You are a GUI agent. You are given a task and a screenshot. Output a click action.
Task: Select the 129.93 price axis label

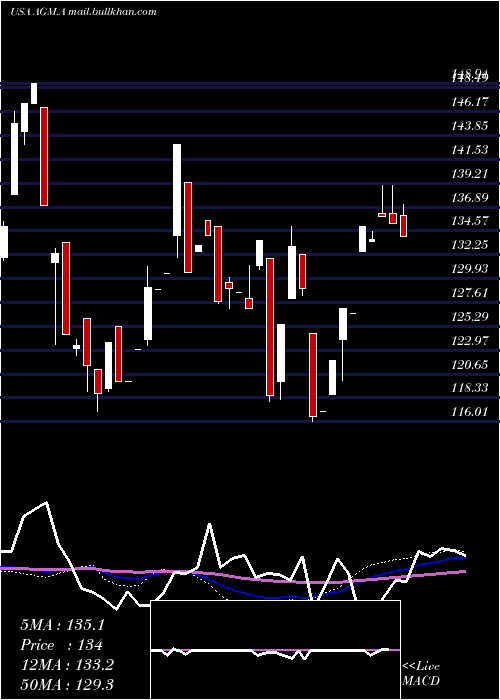pos(469,269)
